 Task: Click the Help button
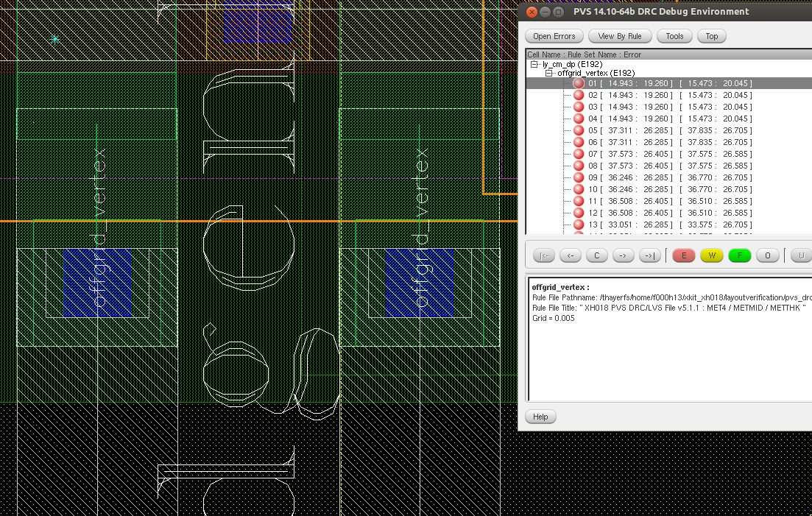(x=540, y=417)
